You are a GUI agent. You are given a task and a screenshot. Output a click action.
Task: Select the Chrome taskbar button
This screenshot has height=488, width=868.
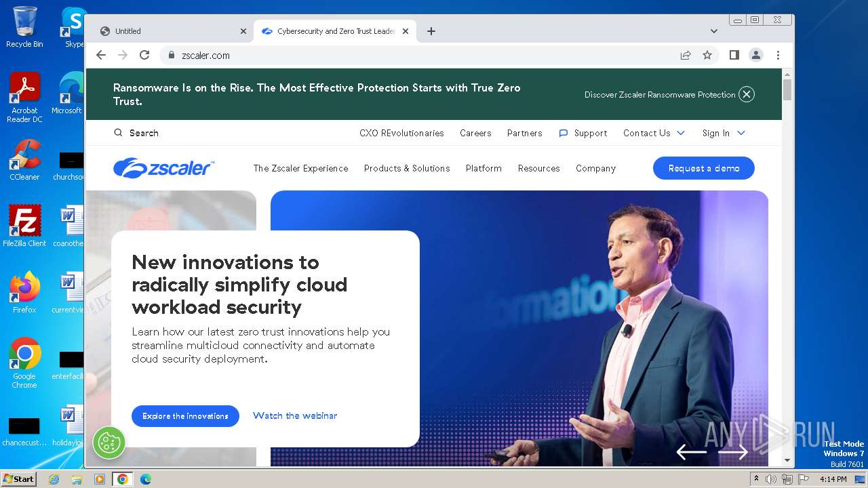pyautogui.click(x=123, y=479)
